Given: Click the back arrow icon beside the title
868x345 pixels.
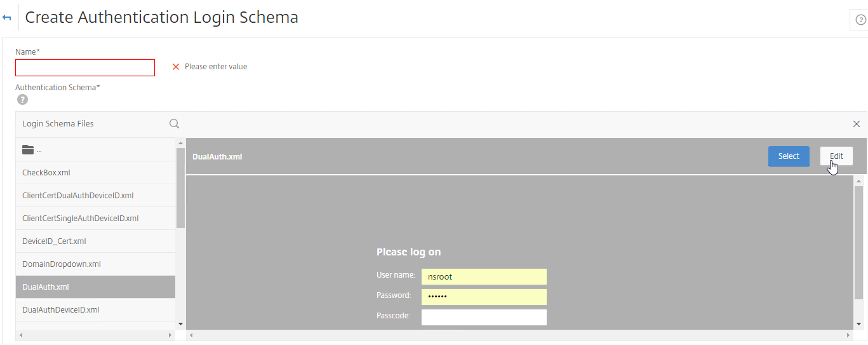Looking at the screenshot, I should pyautogui.click(x=7, y=18).
